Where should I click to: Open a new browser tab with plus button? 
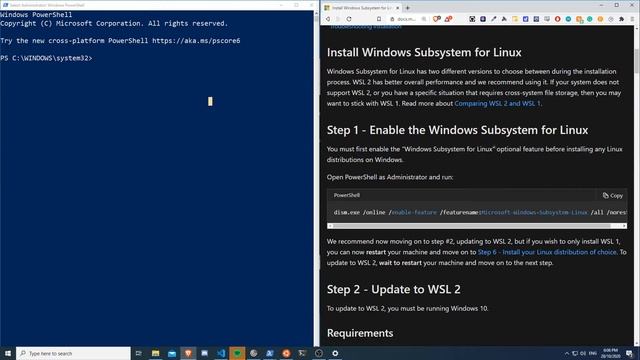click(407, 7)
